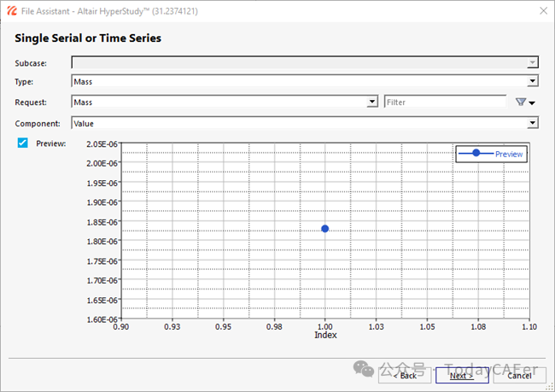555x392 pixels.
Task: Click the Altair HyperStudy title bar icon
Action: (12, 12)
